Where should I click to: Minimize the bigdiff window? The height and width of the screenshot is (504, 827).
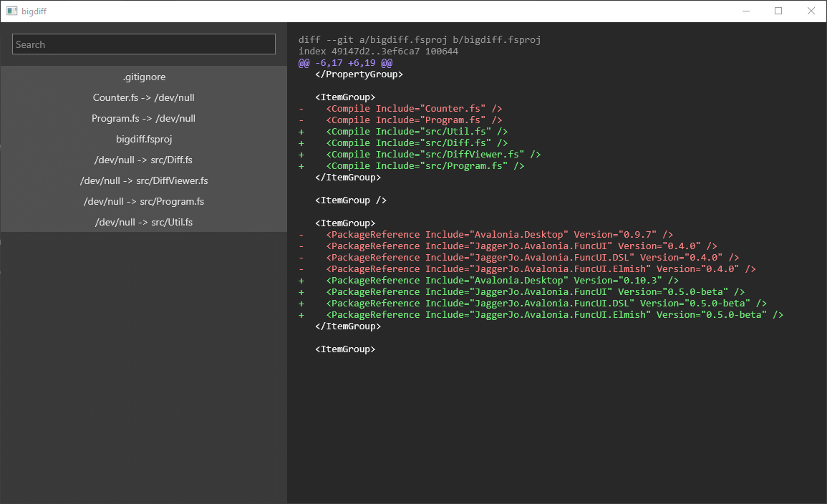pyautogui.click(x=746, y=11)
